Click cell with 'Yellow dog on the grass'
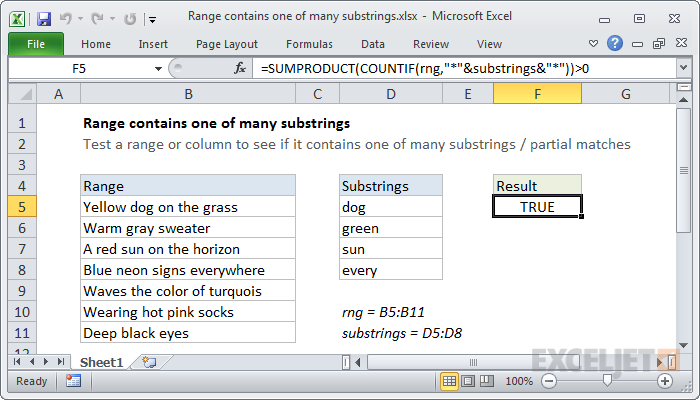The image size is (700, 400). point(188,207)
